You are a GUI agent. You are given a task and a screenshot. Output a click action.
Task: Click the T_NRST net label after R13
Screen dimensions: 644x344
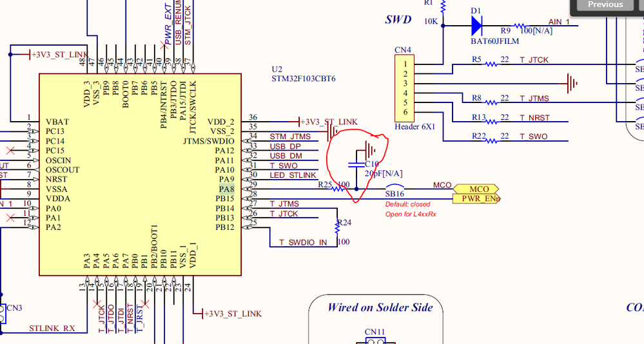534,118
